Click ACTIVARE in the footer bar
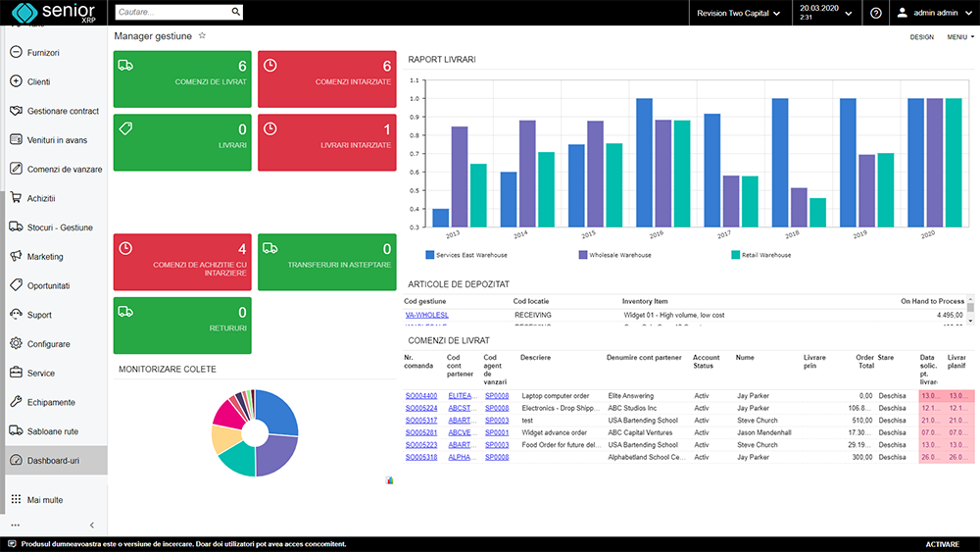 pyautogui.click(x=942, y=544)
